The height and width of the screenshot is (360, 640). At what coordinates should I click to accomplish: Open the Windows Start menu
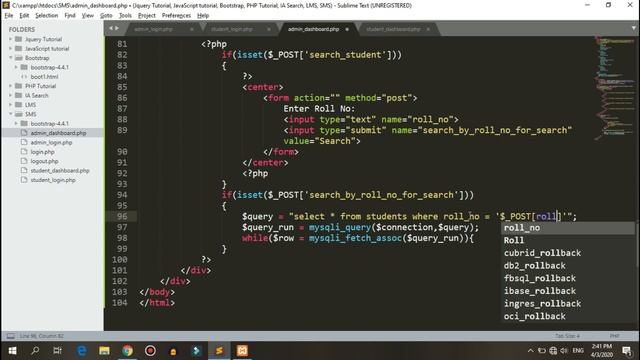tap(12, 351)
